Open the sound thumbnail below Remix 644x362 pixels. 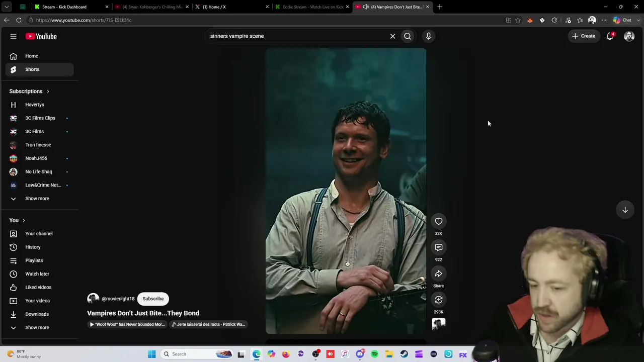tap(439, 324)
